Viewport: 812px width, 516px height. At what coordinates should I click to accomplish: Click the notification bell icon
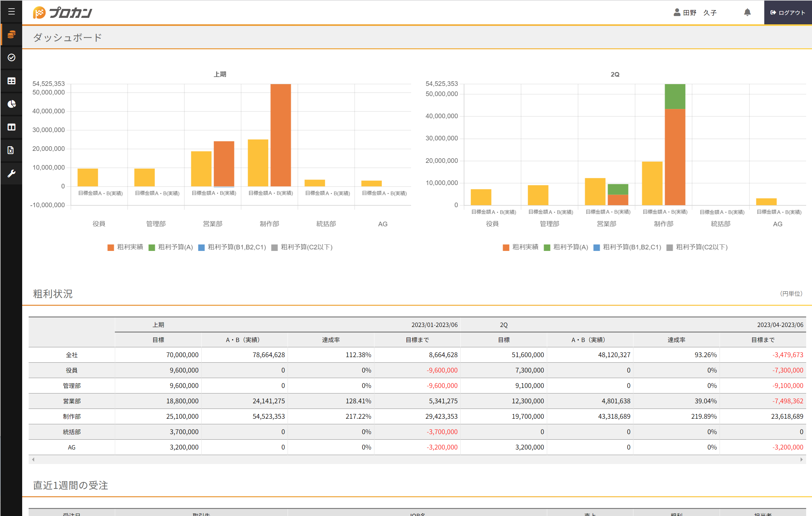click(x=747, y=13)
